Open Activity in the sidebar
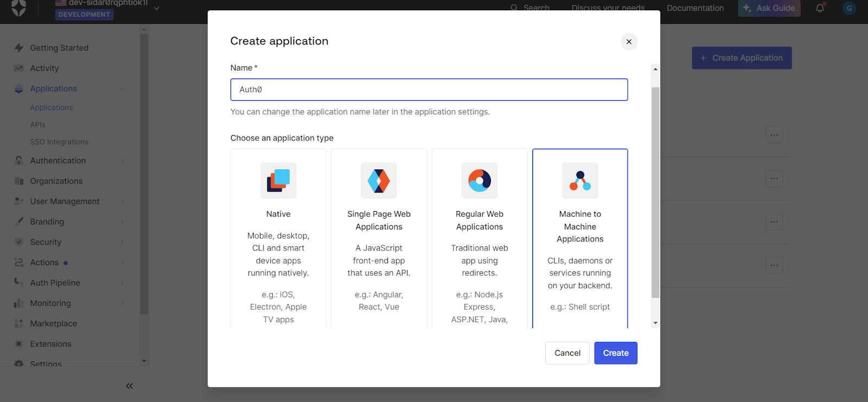868x402 pixels. (x=44, y=68)
